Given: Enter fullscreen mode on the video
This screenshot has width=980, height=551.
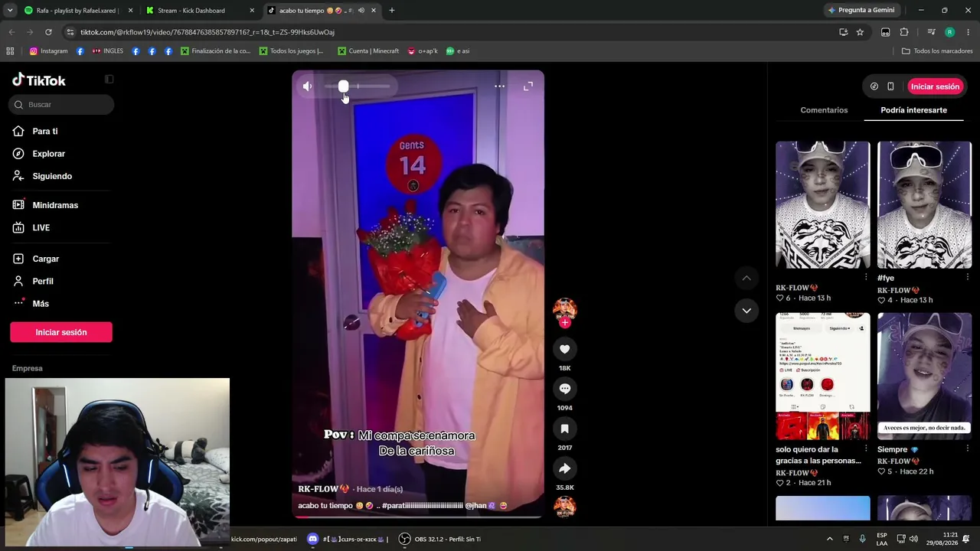Looking at the screenshot, I should click(528, 86).
